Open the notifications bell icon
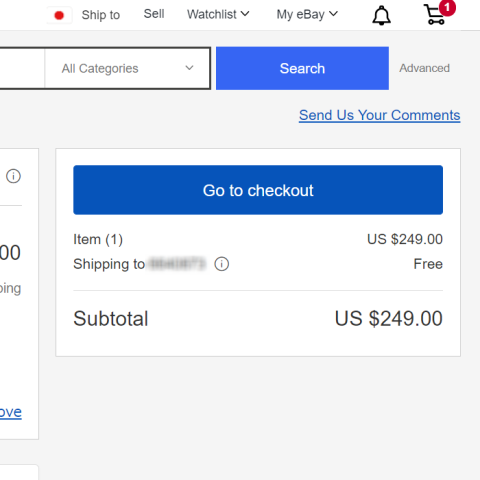This screenshot has height=480, width=480. pos(381,15)
